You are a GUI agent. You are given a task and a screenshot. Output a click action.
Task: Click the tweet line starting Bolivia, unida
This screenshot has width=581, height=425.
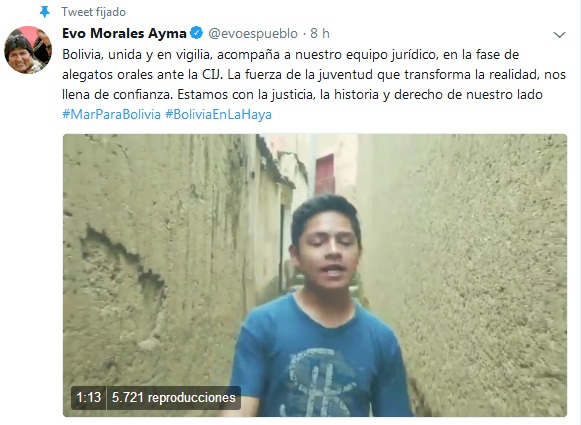coord(290,54)
